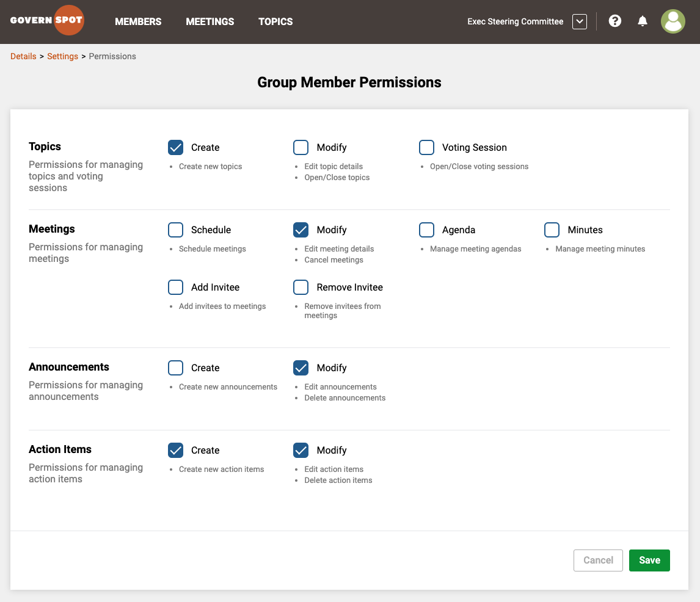Open the user profile avatar
Screen dimensions: 700x602
tap(673, 21)
